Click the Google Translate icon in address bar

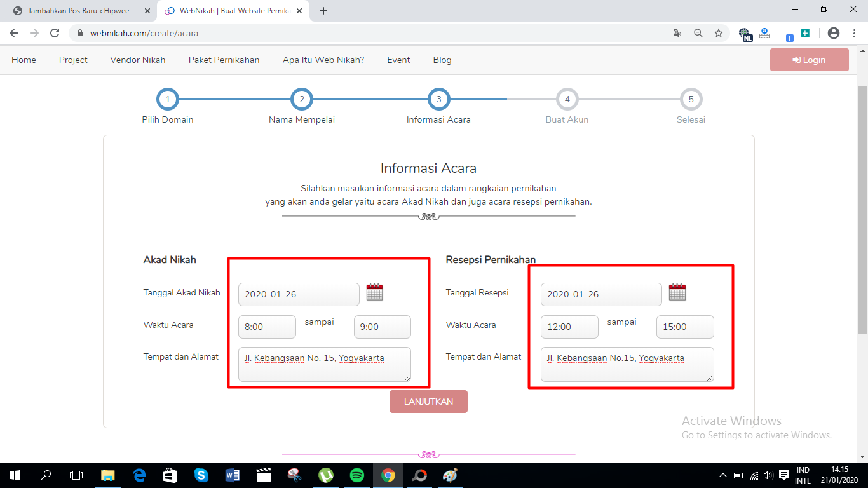click(678, 33)
